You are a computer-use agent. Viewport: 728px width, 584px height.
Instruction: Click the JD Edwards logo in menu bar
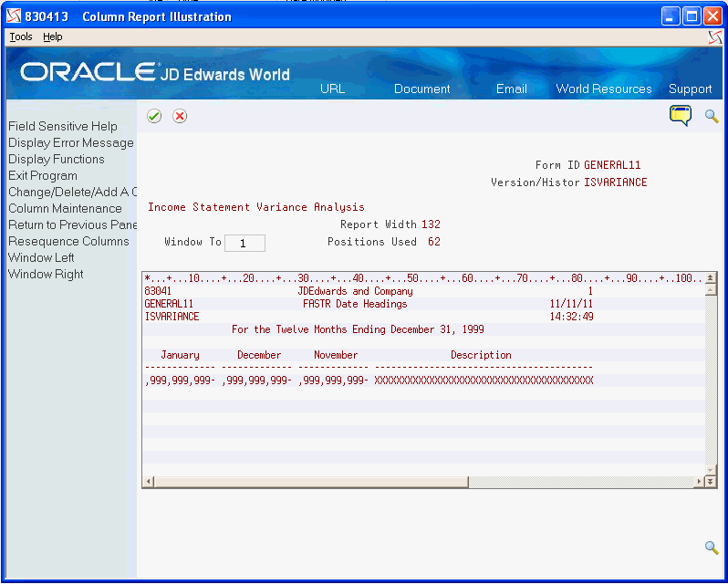coord(715,37)
